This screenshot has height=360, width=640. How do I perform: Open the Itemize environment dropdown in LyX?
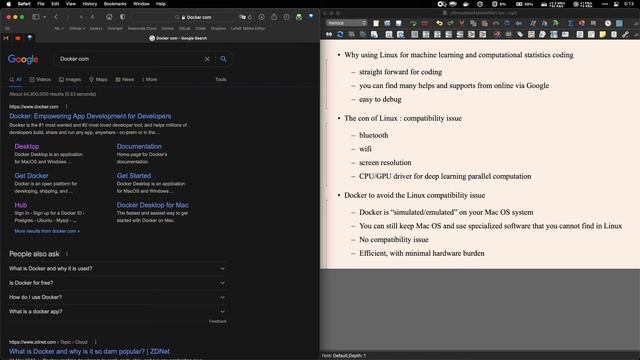(x=346, y=23)
